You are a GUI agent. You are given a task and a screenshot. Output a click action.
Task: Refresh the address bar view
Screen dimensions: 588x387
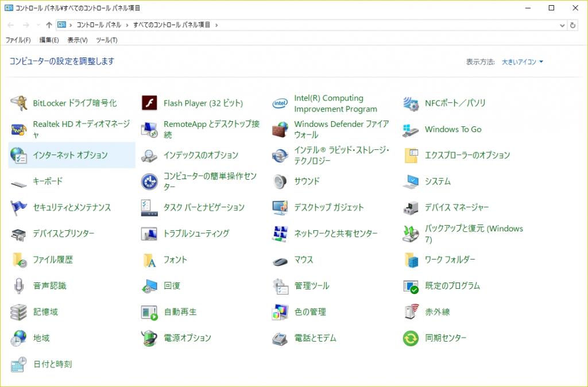pos(572,25)
